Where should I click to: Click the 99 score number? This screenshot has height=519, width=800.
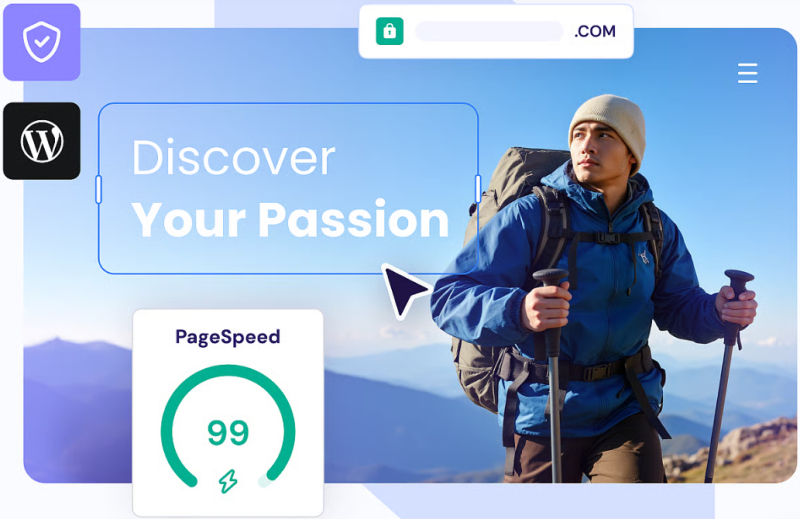228,433
